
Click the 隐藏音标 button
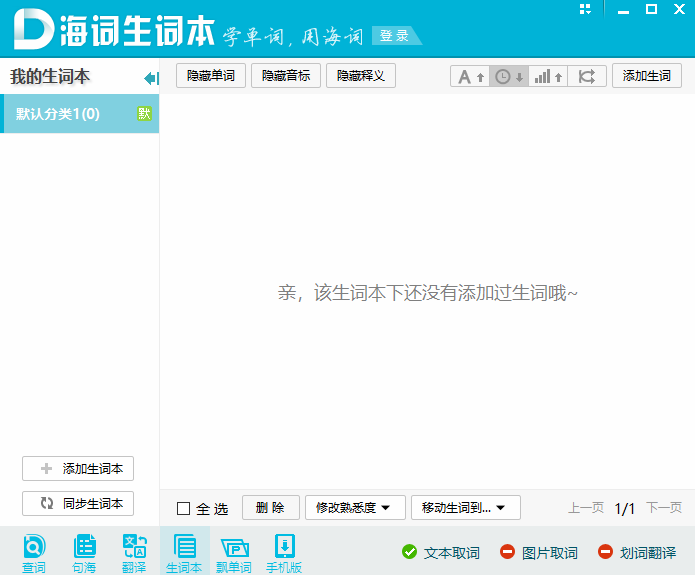(x=286, y=76)
